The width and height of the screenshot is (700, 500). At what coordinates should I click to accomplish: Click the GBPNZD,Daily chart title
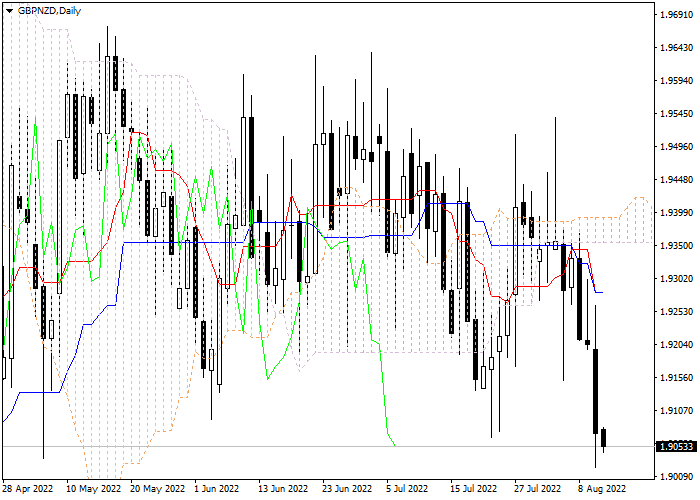(49, 11)
